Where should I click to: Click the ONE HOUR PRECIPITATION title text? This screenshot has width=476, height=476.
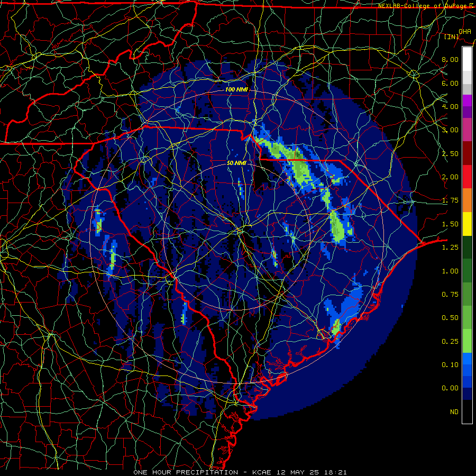pos(186,472)
